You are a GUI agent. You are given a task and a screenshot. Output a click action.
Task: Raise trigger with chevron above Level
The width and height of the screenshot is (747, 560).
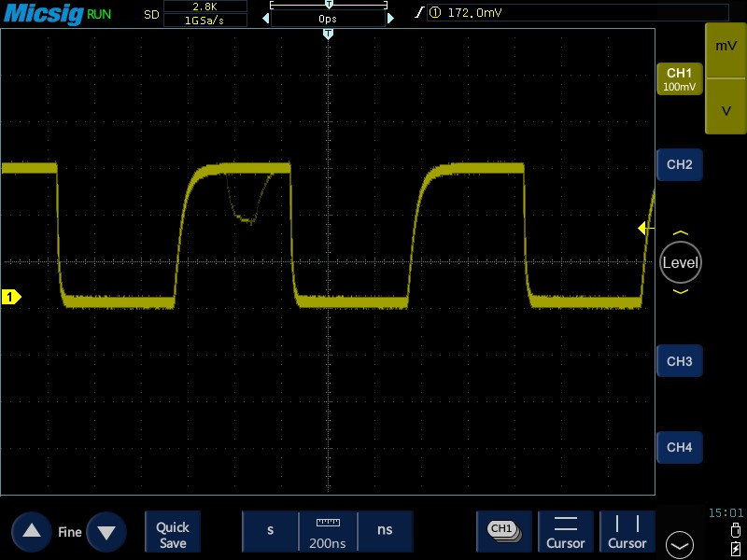click(x=680, y=233)
